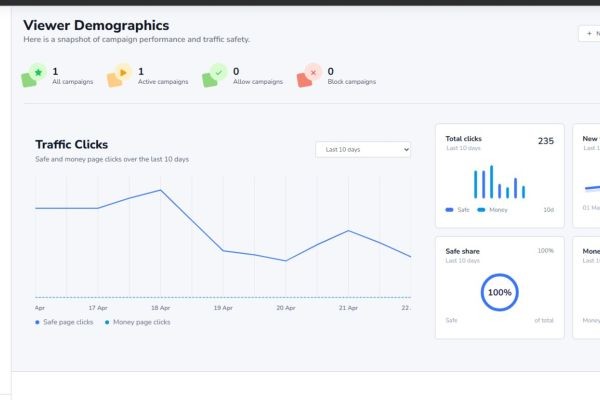
Task: Click the Block campaigns label
Action: point(352,82)
